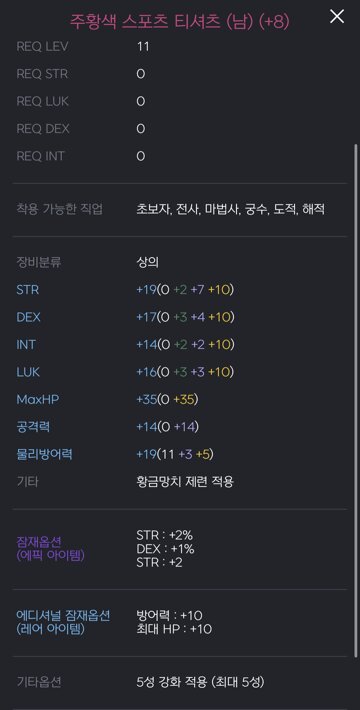Click 에디셔널 잠재옵션 (레어 아이템) heading
360x710 pixels.
(63, 622)
